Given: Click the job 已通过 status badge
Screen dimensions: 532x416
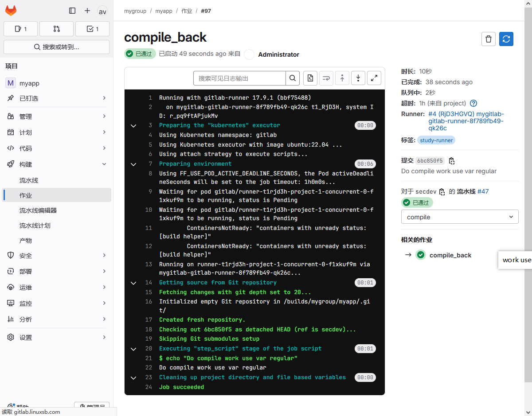Looking at the screenshot, I should pyautogui.click(x=140, y=54).
